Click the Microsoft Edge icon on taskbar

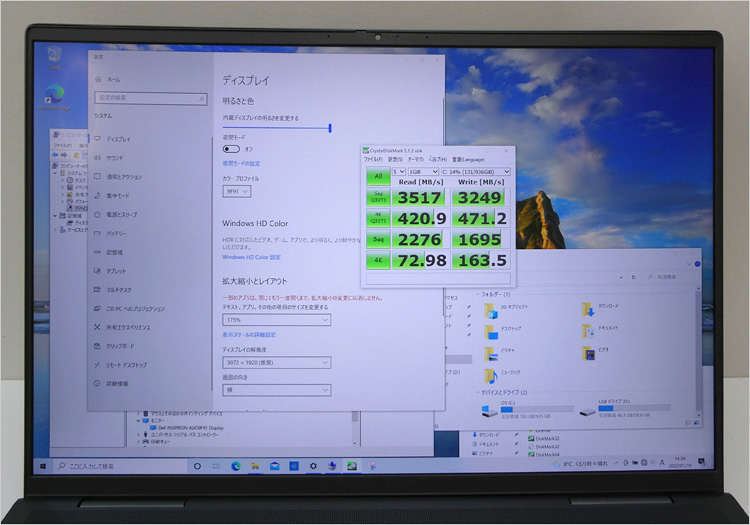coord(237,466)
